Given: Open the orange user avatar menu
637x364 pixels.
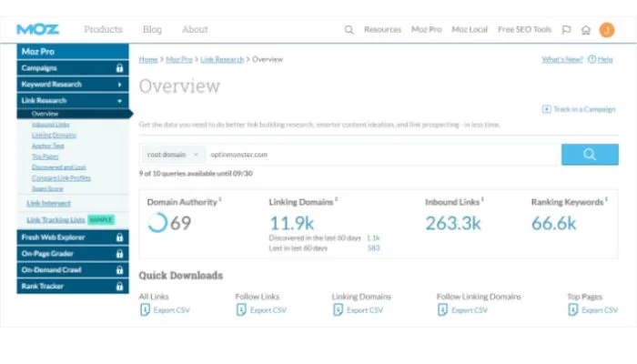Looking at the screenshot, I should point(607,30).
